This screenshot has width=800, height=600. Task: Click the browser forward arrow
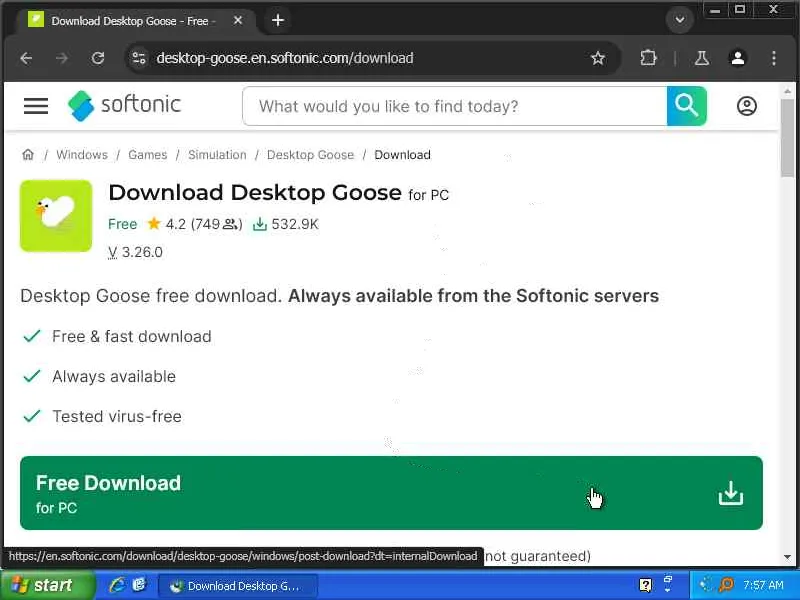tap(62, 58)
